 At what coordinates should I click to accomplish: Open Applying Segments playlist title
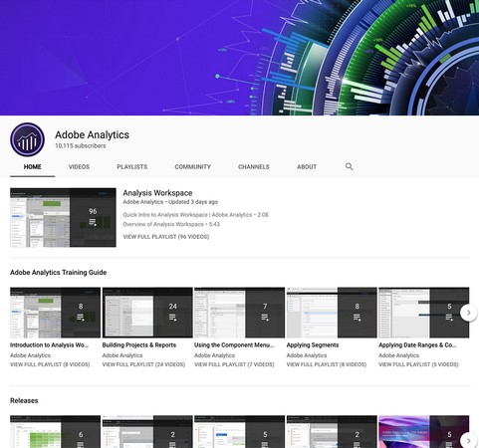click(x=313, y=345)
